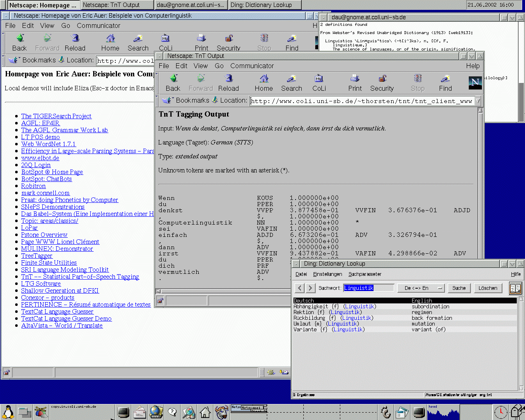Open 'Shallow Generation at DFKI' link
Viewport: 525px width, 420px height.
point(60,291)
